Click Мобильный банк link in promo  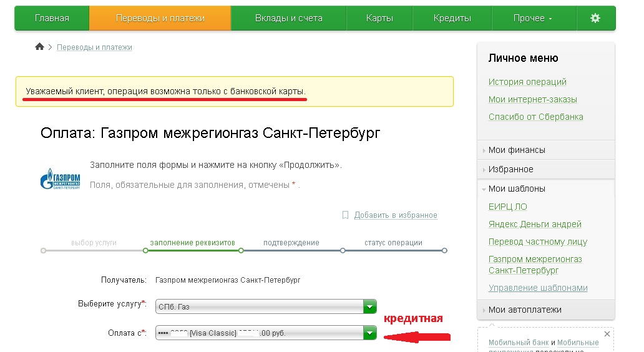tap(519, 343)
